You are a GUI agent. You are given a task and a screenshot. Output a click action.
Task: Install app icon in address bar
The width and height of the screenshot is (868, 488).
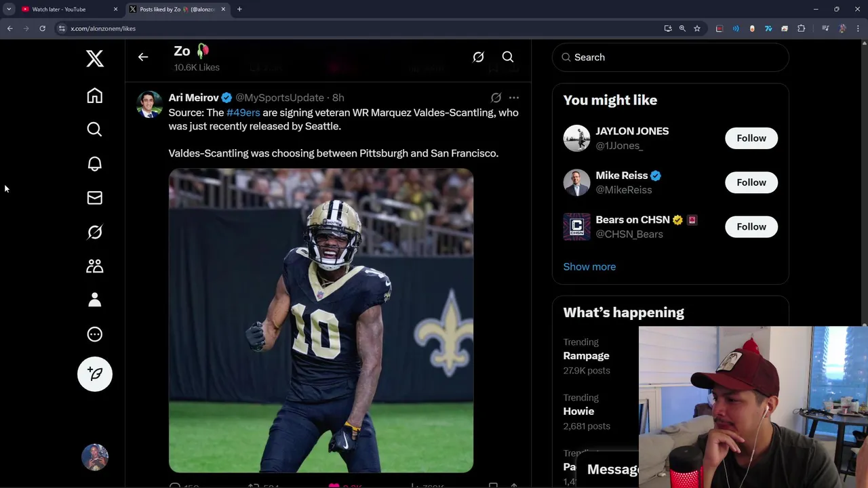[668, 28]
